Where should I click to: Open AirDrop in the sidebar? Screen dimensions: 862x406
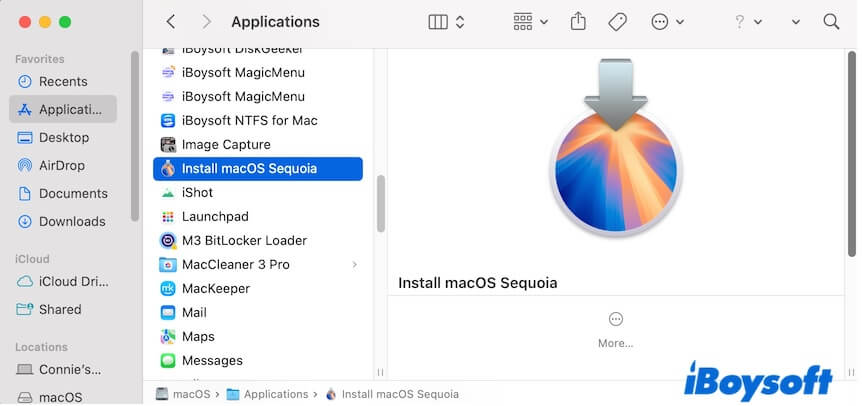(x=62, y=165)
